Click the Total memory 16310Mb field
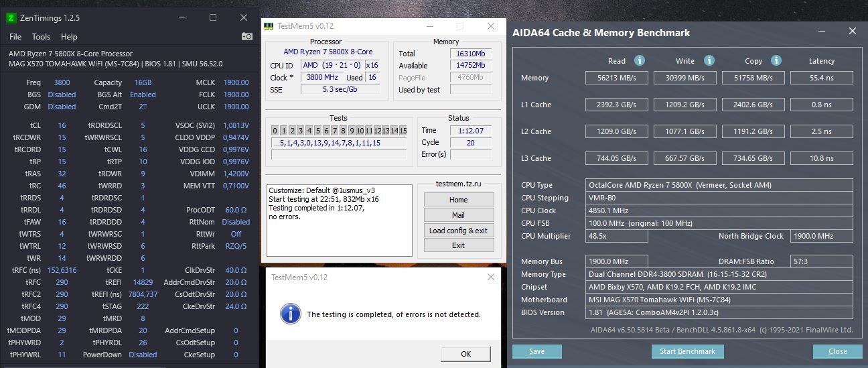Screen dimensions: 868x368 click(472, 54)
